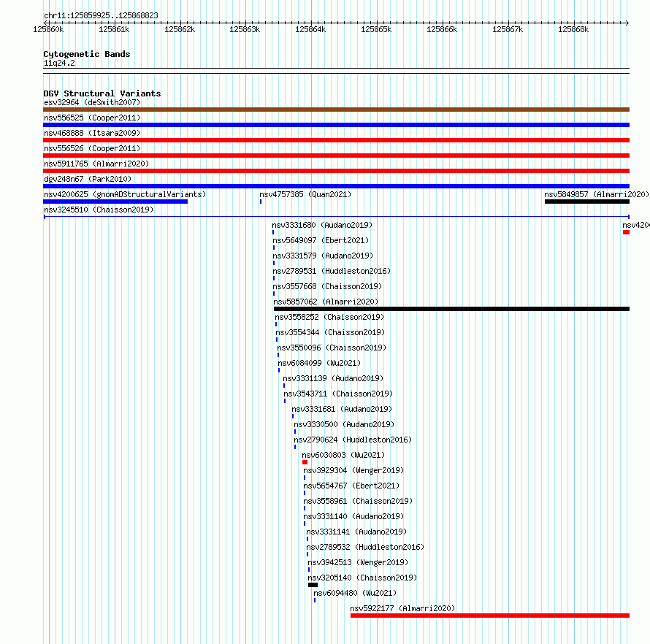
Task: Open nsv5911765 (Almarri2020) label
Action: click(96, 164)
